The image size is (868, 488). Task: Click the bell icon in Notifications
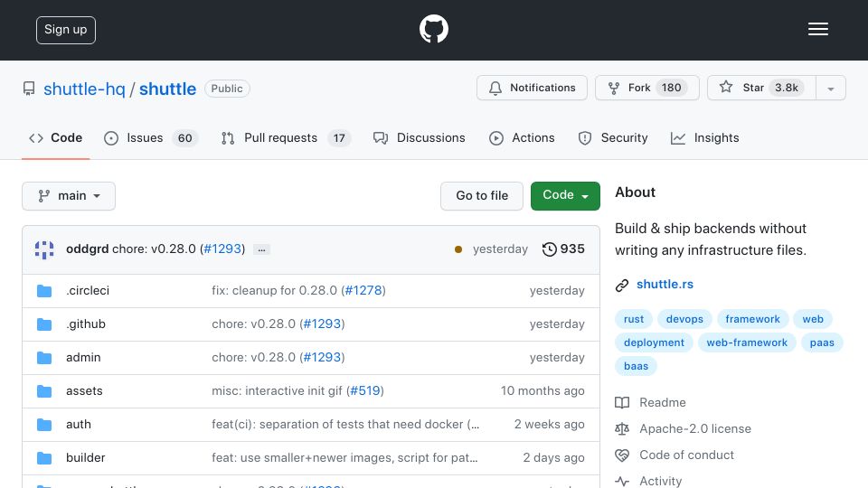point(495,88)
